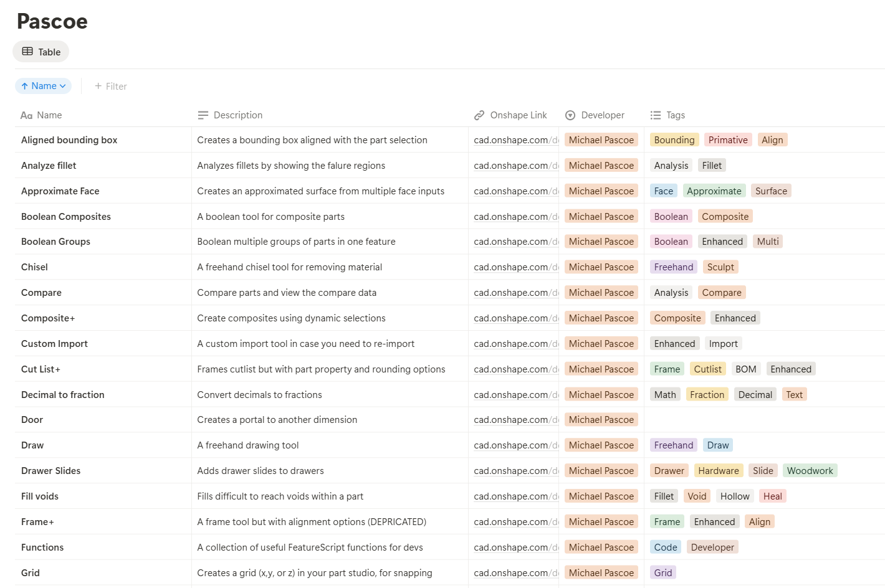Click the Surface tag
Image resolution: width=885 pixels, height=588 pixels.
click(771, 191)
